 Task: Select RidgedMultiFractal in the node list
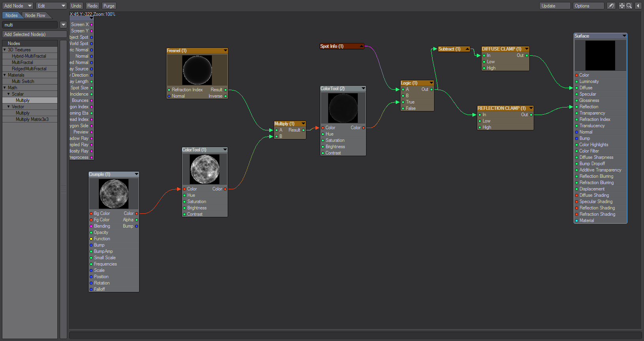tap(29, 69)
